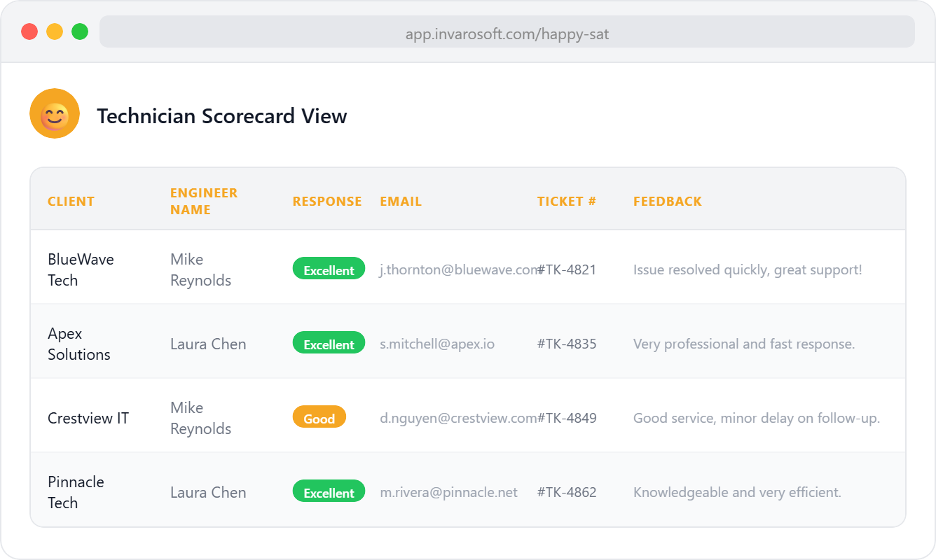Select ticket number #TK-4862
The image size is (936, 560).
(x=567, y=492)
